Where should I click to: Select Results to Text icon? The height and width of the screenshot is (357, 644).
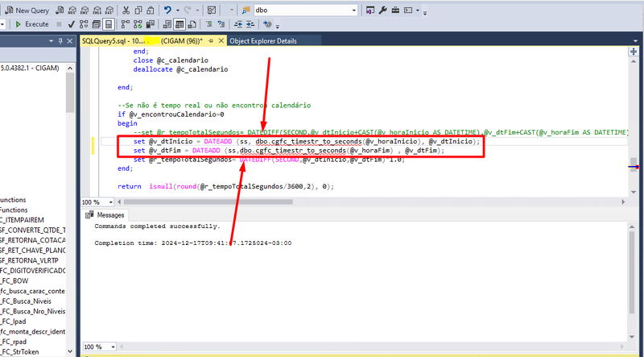(x=167, y=24)
